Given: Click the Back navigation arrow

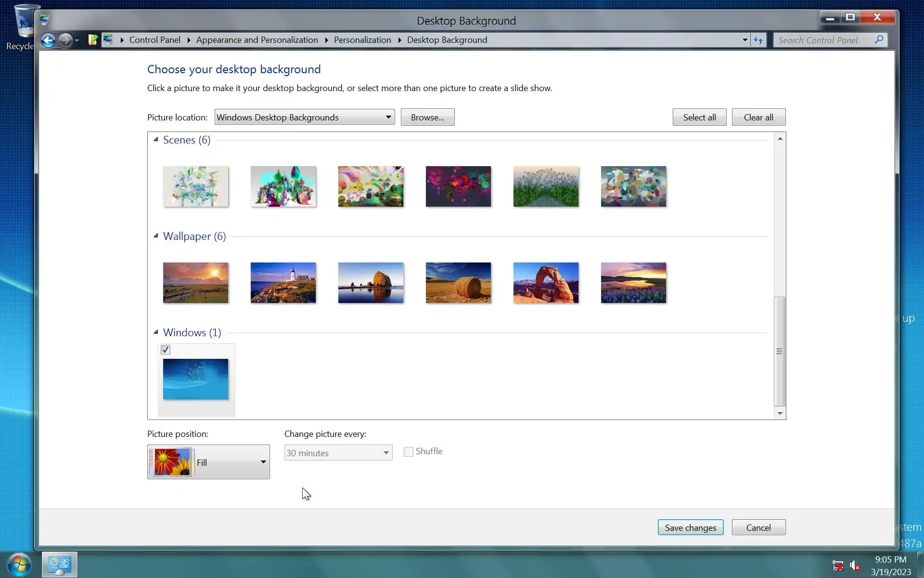Looking at the screenshot, I should click(x=48, y=40).
